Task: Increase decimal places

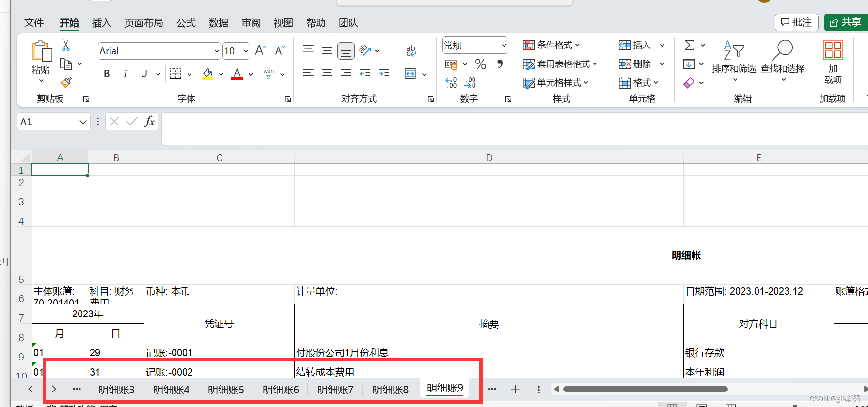Action: pos(451,83)
